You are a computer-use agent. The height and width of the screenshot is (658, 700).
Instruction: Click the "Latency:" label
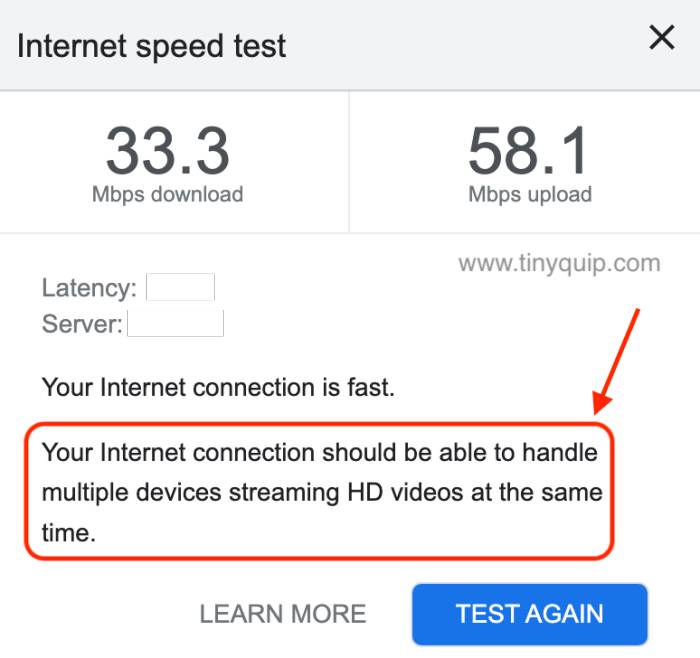(89, 289)
